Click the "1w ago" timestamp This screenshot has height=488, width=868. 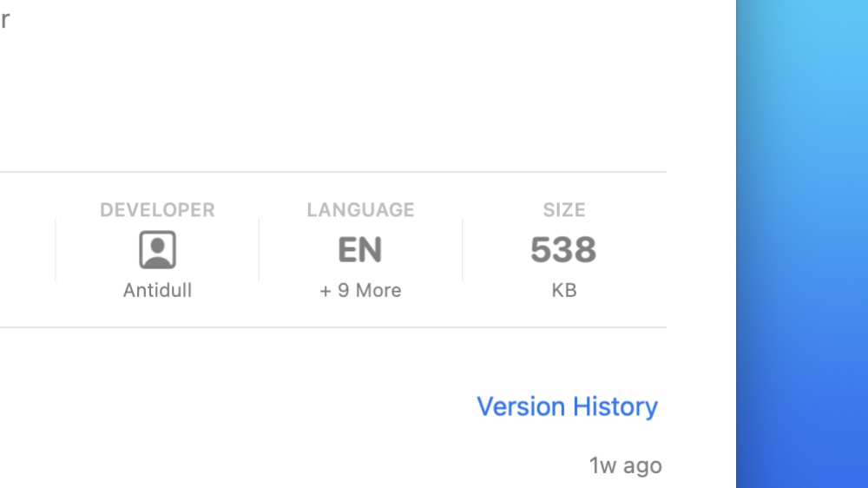pyautogui.click(x=625, y=465)
